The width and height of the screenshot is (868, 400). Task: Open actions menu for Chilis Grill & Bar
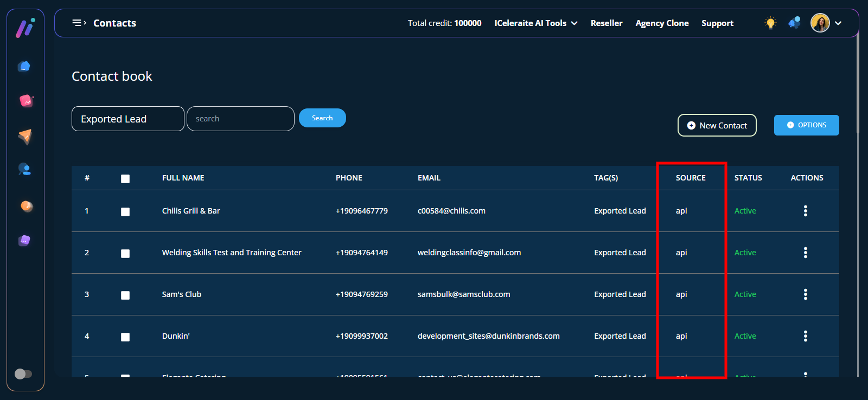point(805,211)
